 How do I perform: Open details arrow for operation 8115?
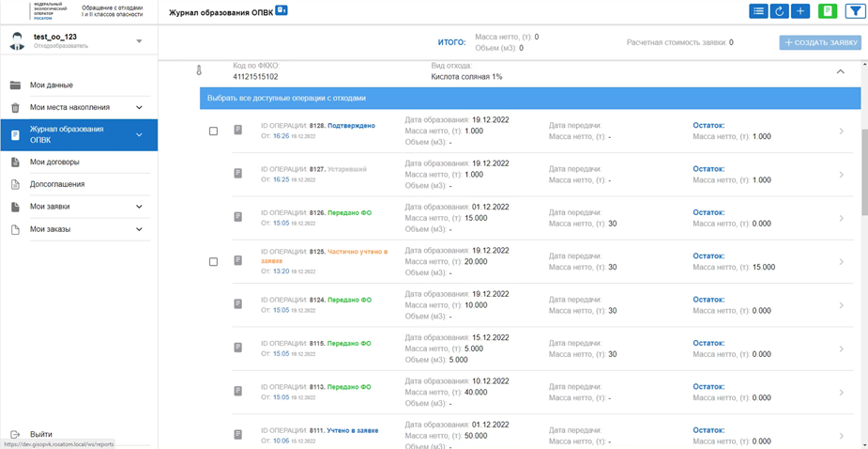(x=842, y=349)
